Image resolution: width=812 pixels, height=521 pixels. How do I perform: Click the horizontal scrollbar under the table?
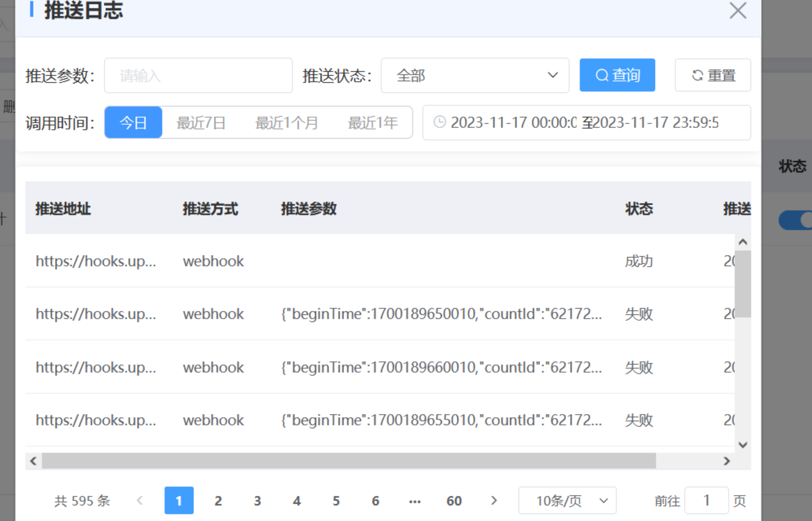coord(349,461)
